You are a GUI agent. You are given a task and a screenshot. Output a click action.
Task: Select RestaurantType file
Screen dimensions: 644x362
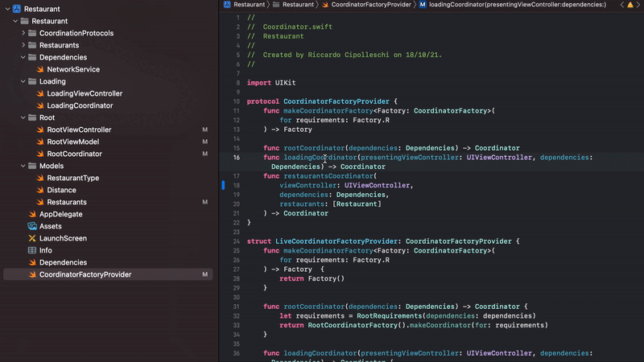[x=72, y=178]
